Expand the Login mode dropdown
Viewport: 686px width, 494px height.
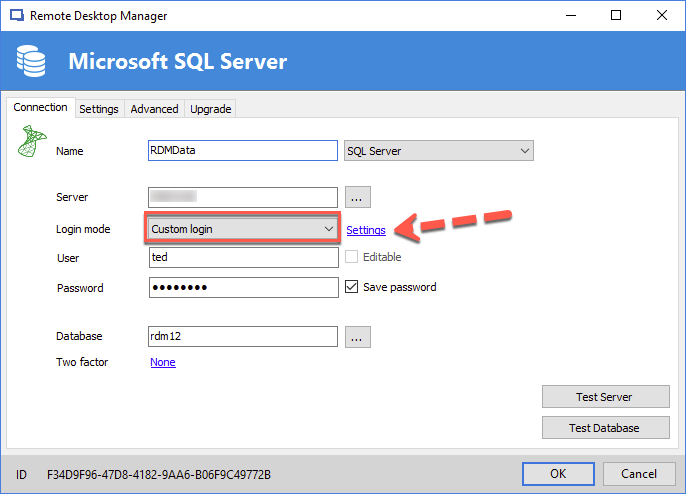tap(241, 229)
